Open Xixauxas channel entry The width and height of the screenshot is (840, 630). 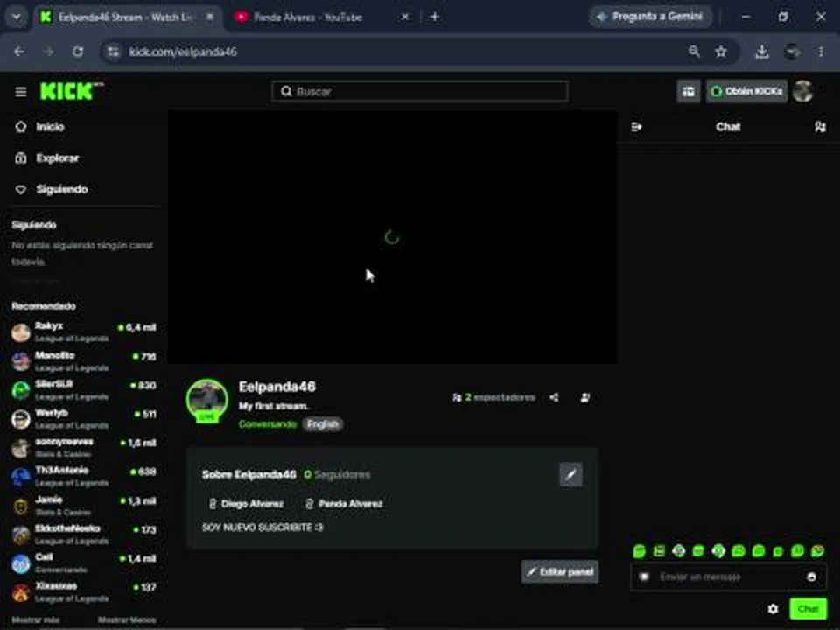tap(84, 591)
